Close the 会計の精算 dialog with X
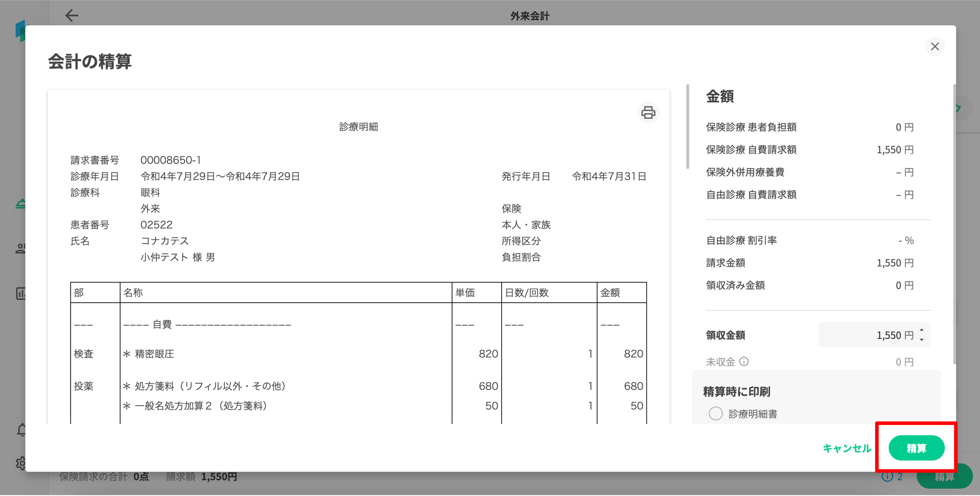Image resolution: width=980 pixels, height=496 pixels. tap(935, 46)
